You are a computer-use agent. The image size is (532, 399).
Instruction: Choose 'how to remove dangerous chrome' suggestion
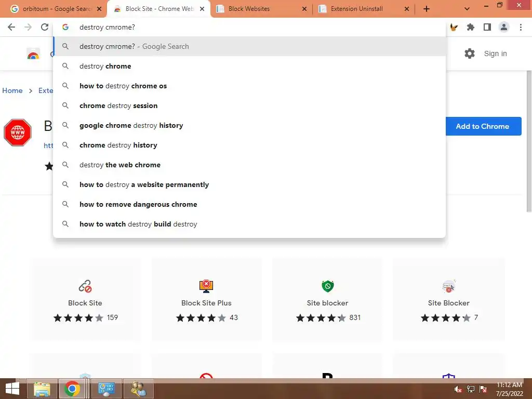[249, 204]
